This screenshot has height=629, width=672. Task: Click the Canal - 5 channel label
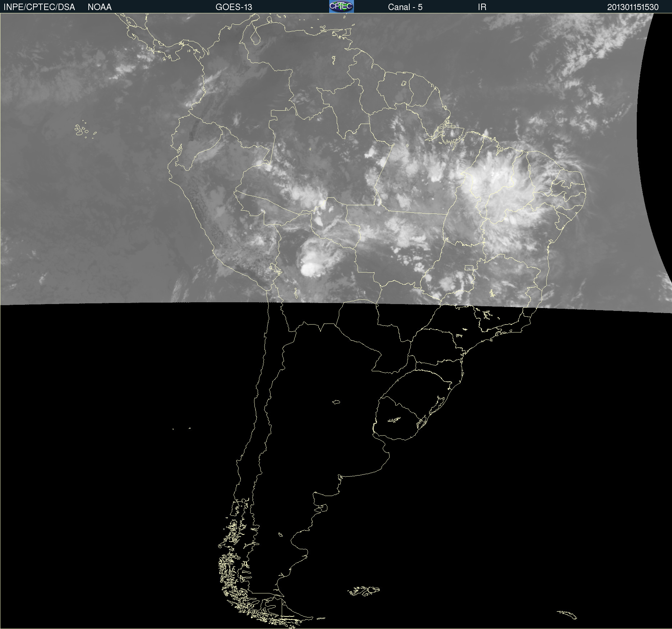(405, 7)
